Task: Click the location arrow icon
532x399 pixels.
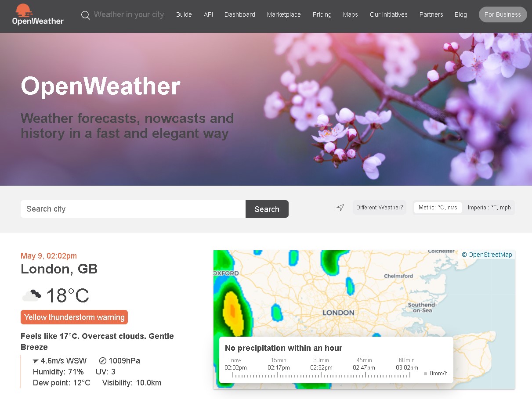Action: (x=340, y=207)
